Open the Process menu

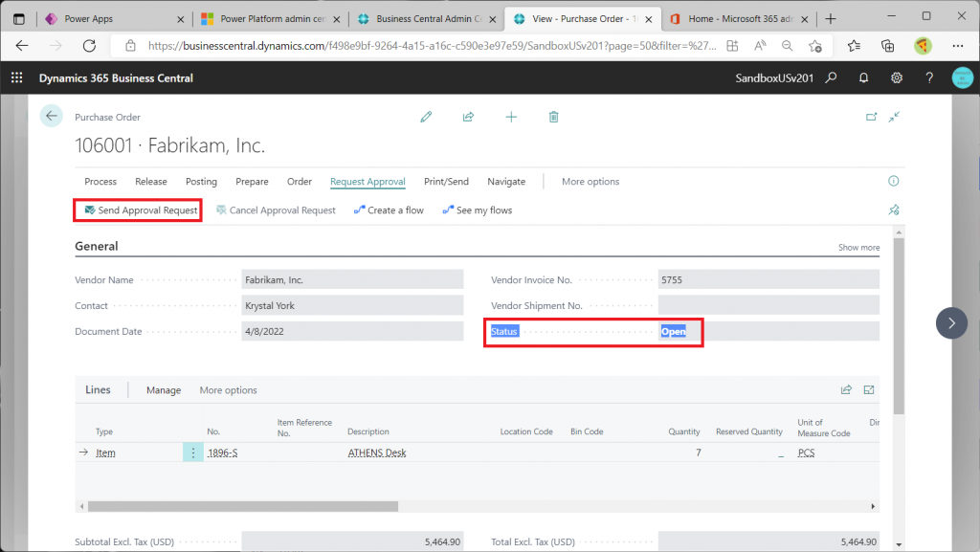click(x=100, y=182)
